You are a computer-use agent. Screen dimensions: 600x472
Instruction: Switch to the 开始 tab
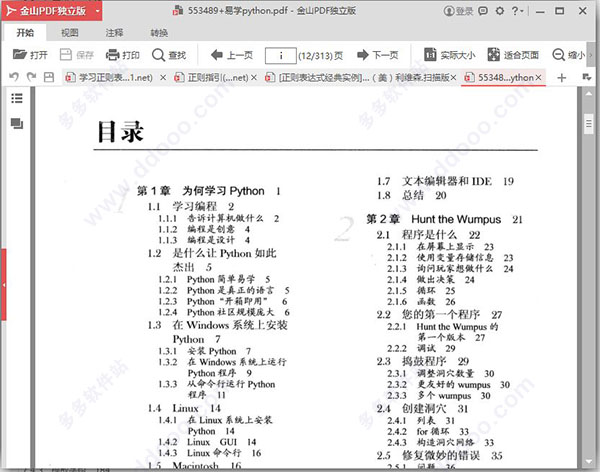click(x=25, y=33)
